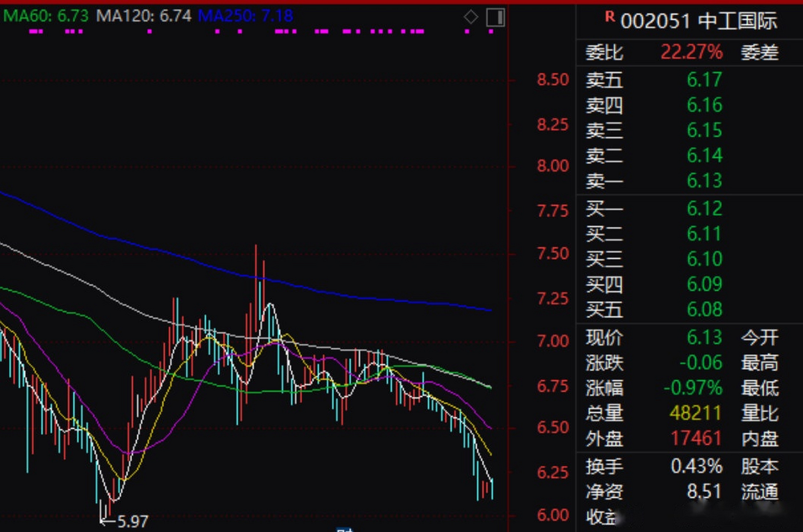The height and width of the screenshot is (532, 803).
Task: Click the 委比 22.27% value
Action: point(692,52)
